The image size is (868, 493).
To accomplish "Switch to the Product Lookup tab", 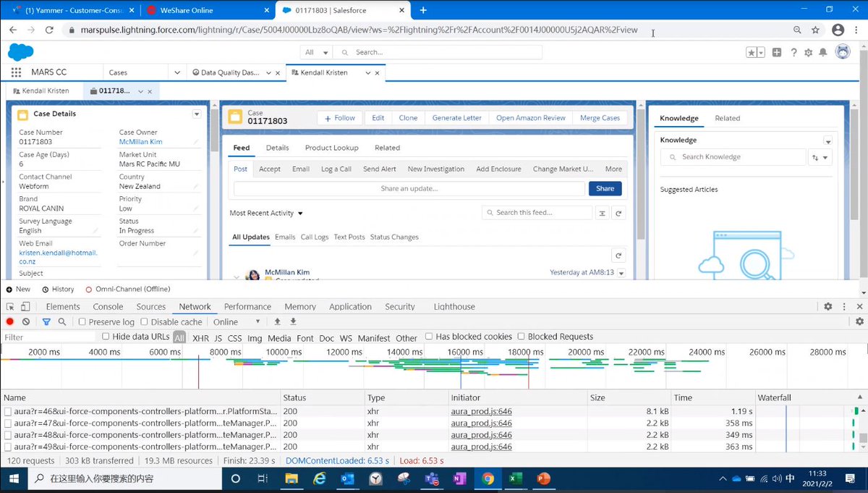I will coord(331,148).
